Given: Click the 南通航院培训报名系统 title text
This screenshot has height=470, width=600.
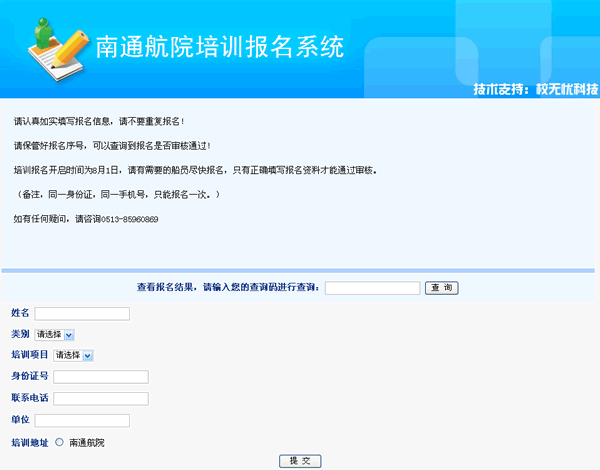Looking at the screenshot, I should point(220,47).
